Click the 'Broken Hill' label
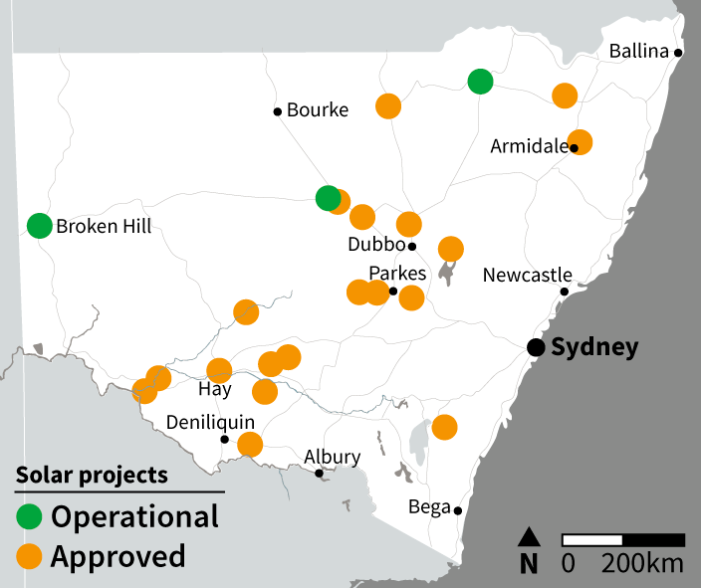The height and width of the screenshot is (588, 701). pyautogui.click(x=104, y=226)
